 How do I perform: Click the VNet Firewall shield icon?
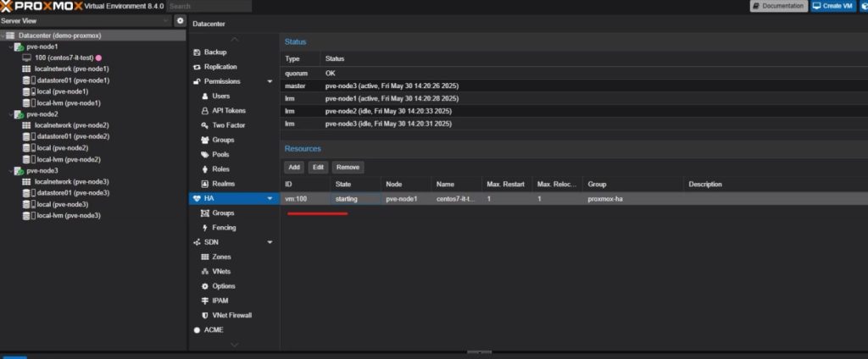click(x=205, y=315)
